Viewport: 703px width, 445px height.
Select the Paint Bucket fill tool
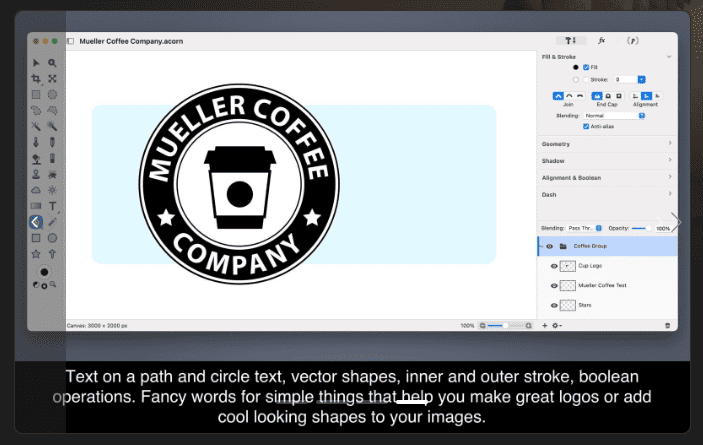[x=36, y=159]
